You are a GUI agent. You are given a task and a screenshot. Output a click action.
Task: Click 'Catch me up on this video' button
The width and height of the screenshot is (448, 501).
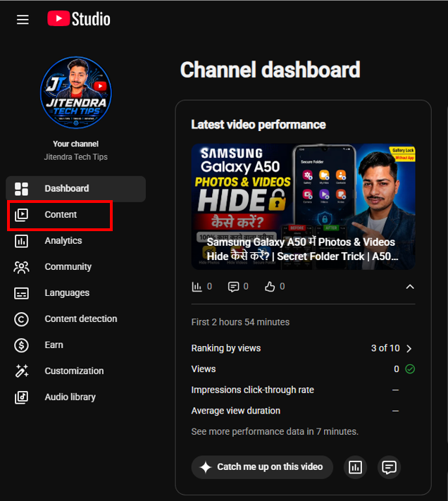[x=262, y=467]
